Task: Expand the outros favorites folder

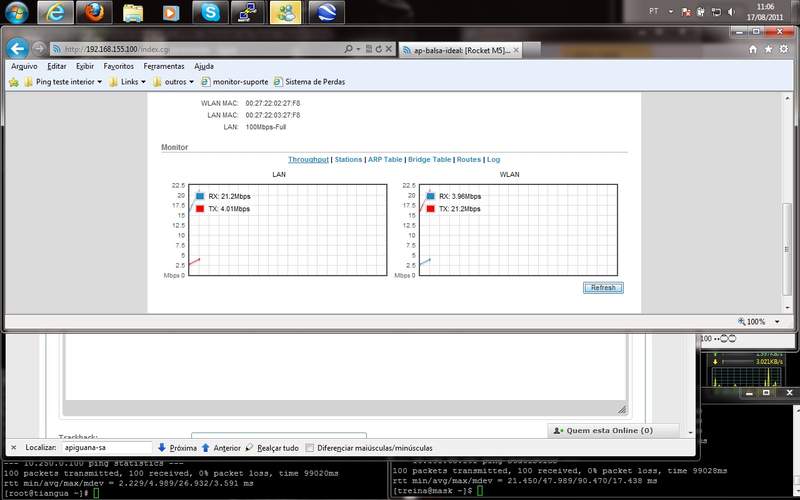Action: coord(173,82)
